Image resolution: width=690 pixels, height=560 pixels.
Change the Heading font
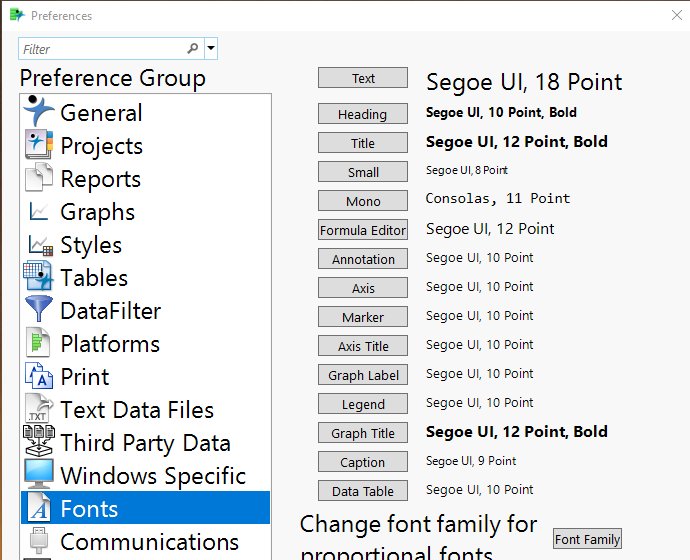tap(363, 114)
